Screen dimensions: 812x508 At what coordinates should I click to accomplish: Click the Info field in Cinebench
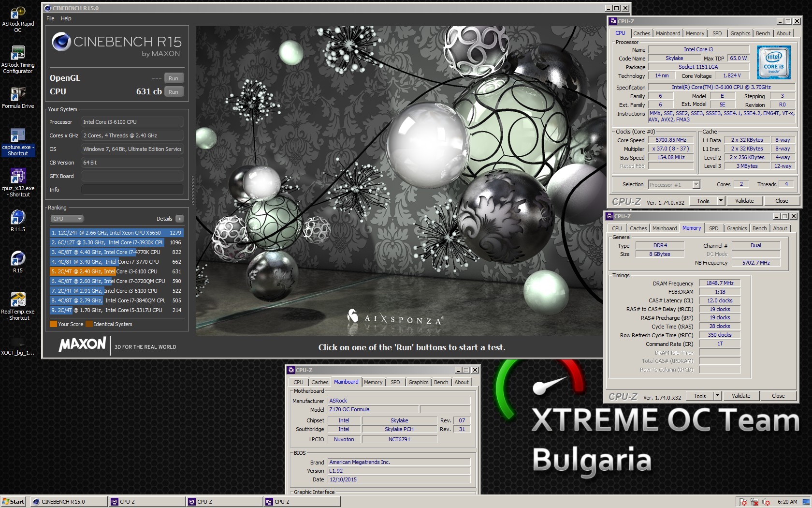[132, 190]
